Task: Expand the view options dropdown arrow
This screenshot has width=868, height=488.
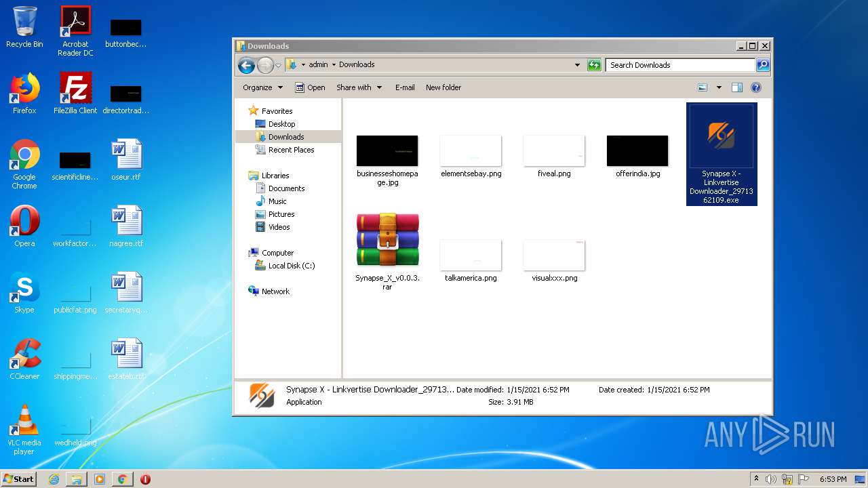Action: click(719, 87)
